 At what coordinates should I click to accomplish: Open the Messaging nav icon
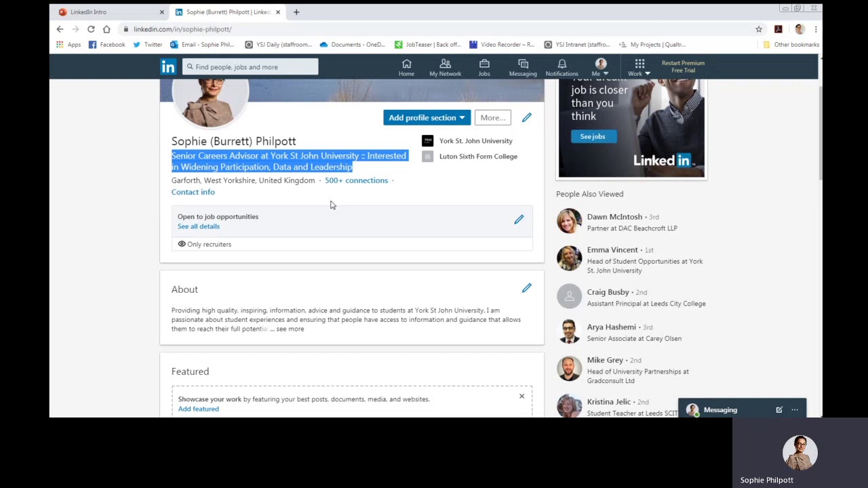click(x=523, y=68)
